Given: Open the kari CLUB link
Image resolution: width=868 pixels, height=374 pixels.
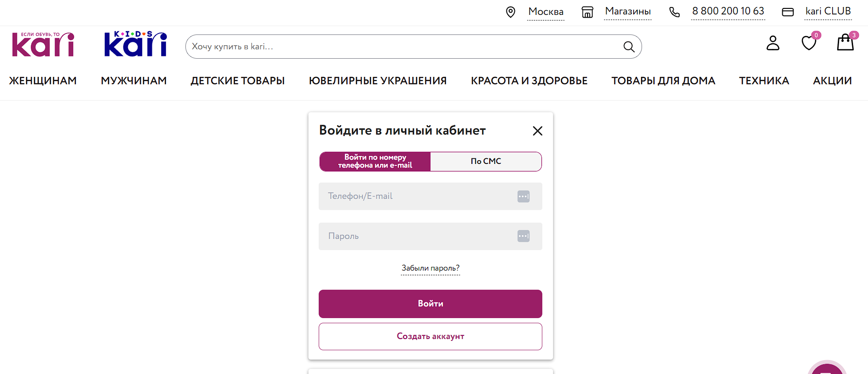Looking at the screenshot, I should click(827, 12).
